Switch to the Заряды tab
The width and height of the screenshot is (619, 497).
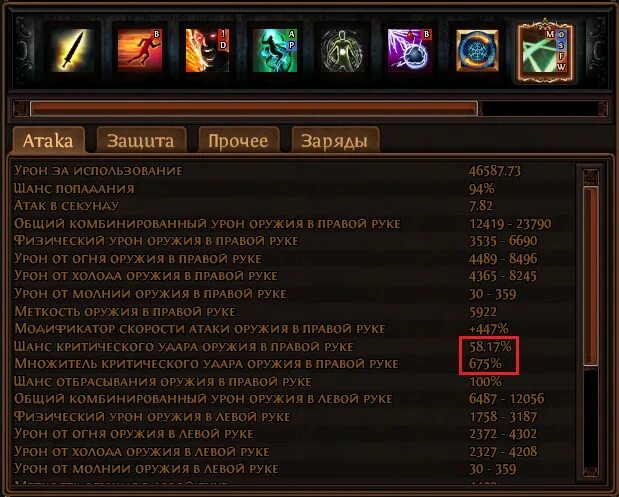[335, 140]
